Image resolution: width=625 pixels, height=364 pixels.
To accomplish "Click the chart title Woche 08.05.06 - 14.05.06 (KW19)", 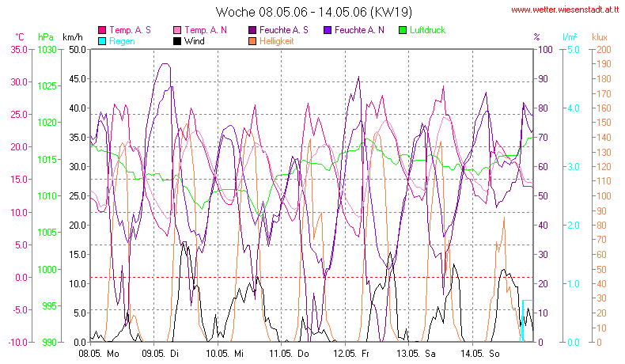I will 314,12.
